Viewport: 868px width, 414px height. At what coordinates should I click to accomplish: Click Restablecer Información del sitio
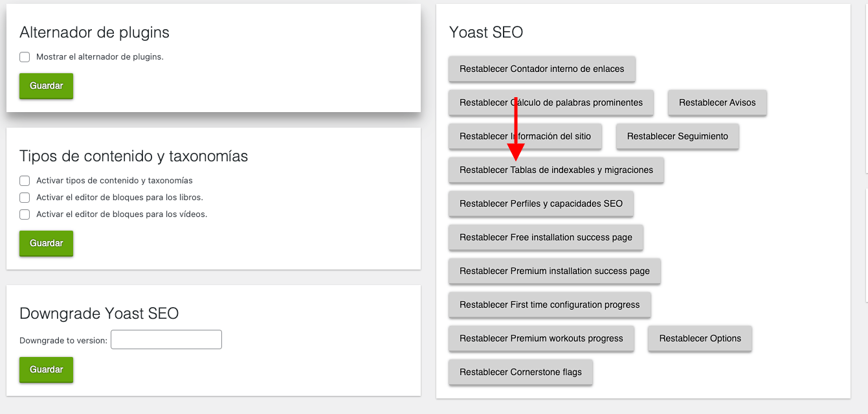pos(525,136)
